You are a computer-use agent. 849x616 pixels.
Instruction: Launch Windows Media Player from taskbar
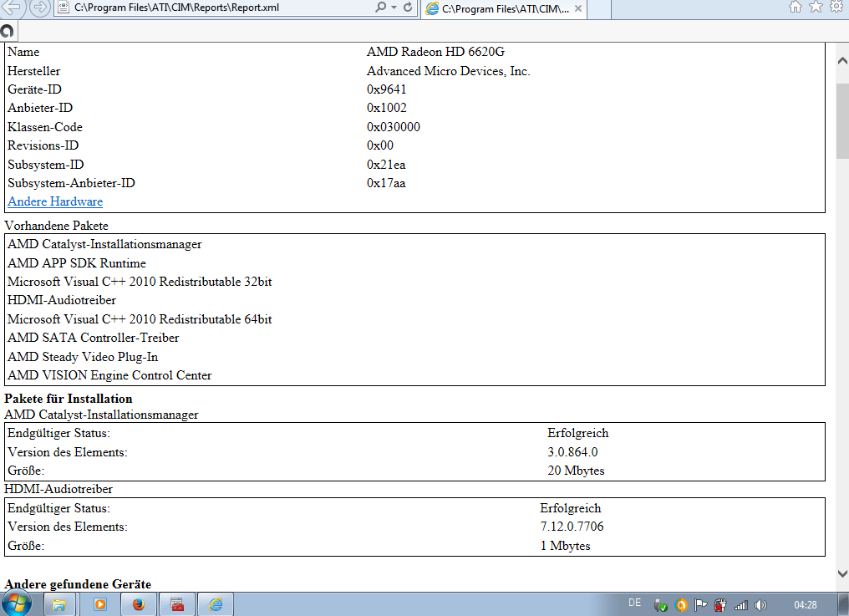(100, 604)
